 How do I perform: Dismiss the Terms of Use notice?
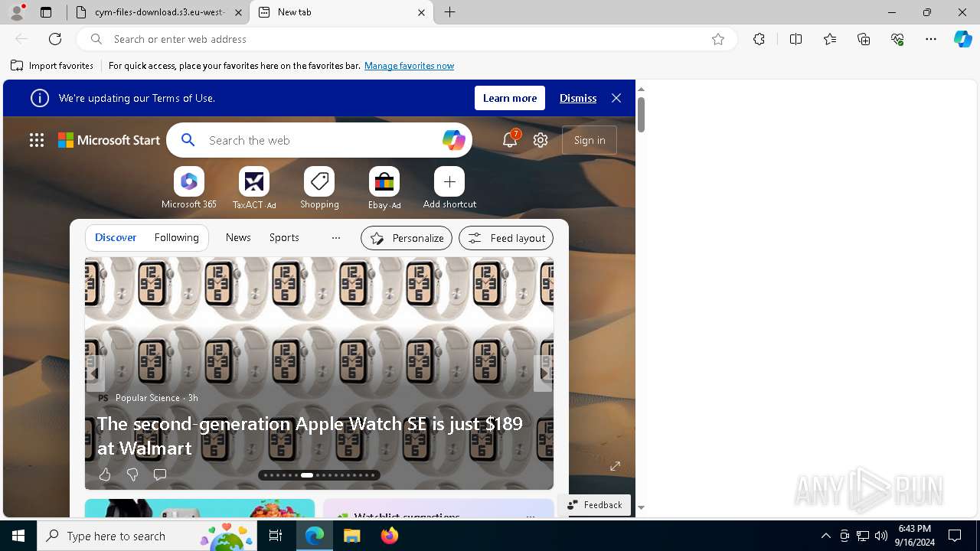point(578,98)
